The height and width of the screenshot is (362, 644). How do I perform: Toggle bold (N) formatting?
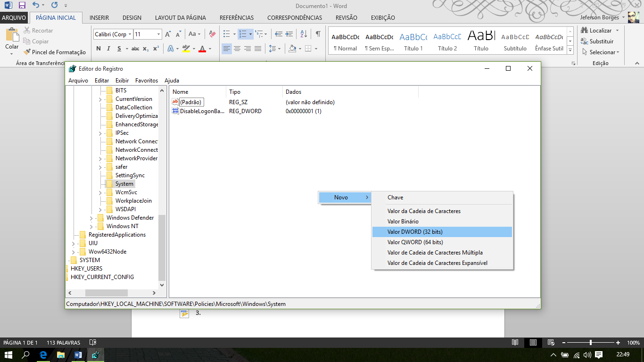click(99, 49)
